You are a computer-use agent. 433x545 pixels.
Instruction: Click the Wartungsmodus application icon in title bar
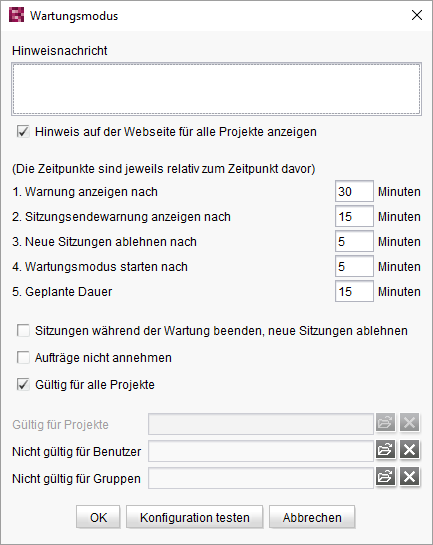click(16, 15)
